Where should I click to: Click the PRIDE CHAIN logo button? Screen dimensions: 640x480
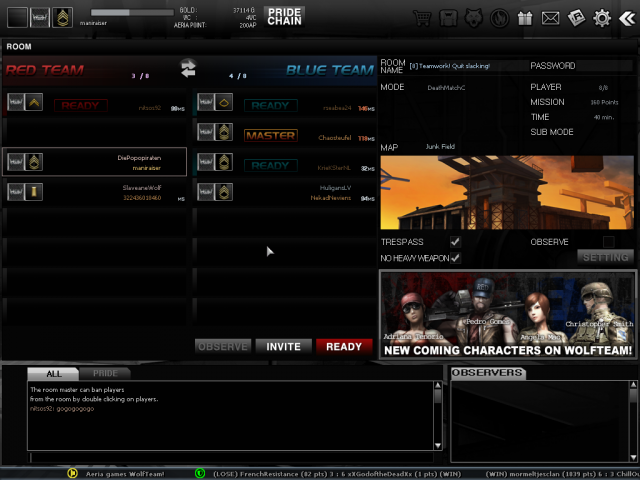285,16
